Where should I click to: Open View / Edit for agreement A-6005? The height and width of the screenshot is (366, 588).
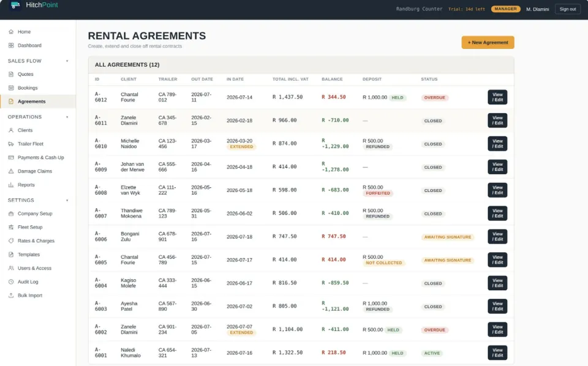click(497, 260)
